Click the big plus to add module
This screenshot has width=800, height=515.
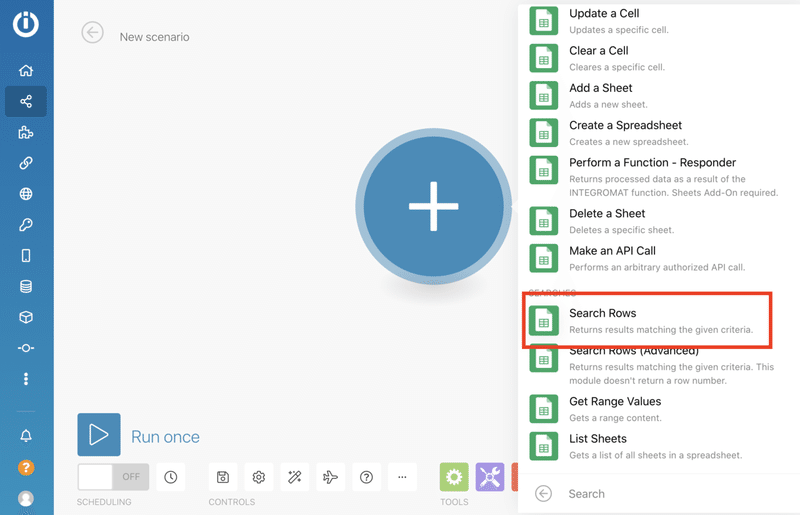coord(433,206)
